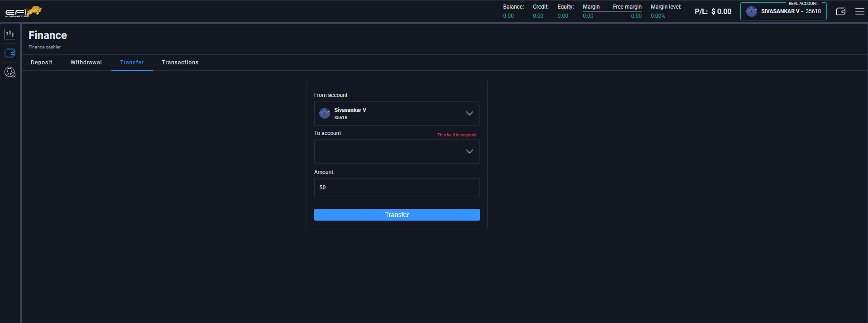
Task: Open the trading chart sidebar icon
Action: pos(10,34)
